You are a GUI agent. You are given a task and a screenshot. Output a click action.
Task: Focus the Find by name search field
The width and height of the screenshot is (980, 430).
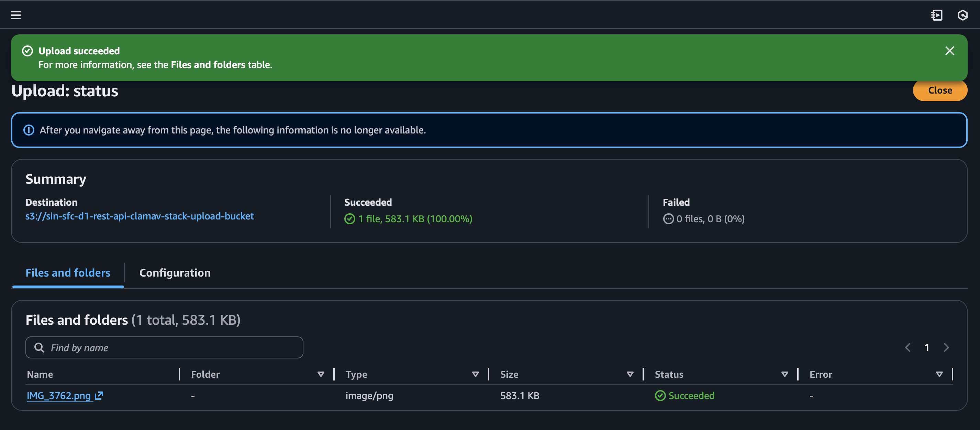click(164, 347)
